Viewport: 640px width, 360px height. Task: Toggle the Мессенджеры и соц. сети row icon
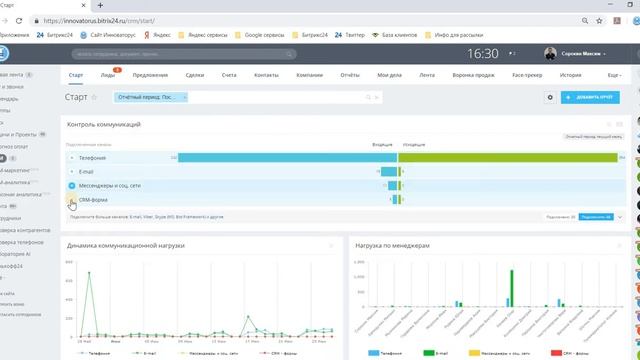click(x=72, y=186)
